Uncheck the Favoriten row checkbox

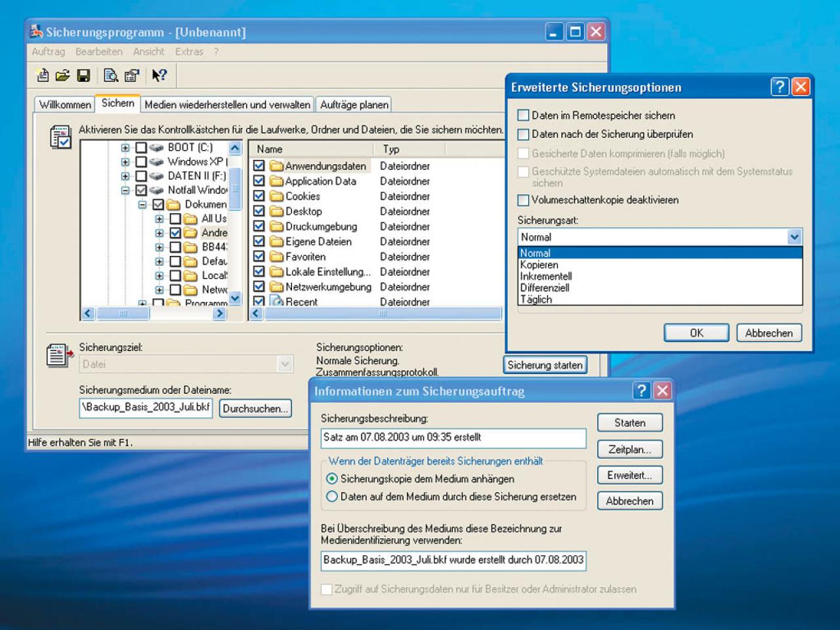259,257
